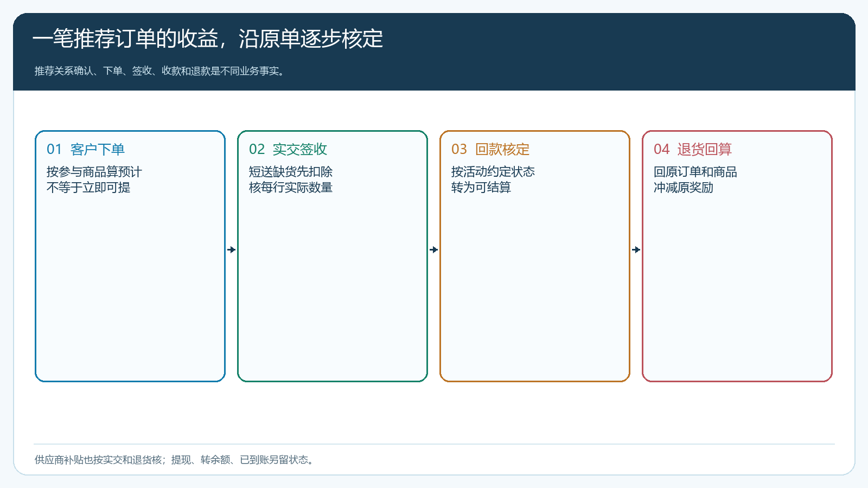Select the subtitle starting with 推荐关系确认
The image size is (868, 488).
pos(160,71)
